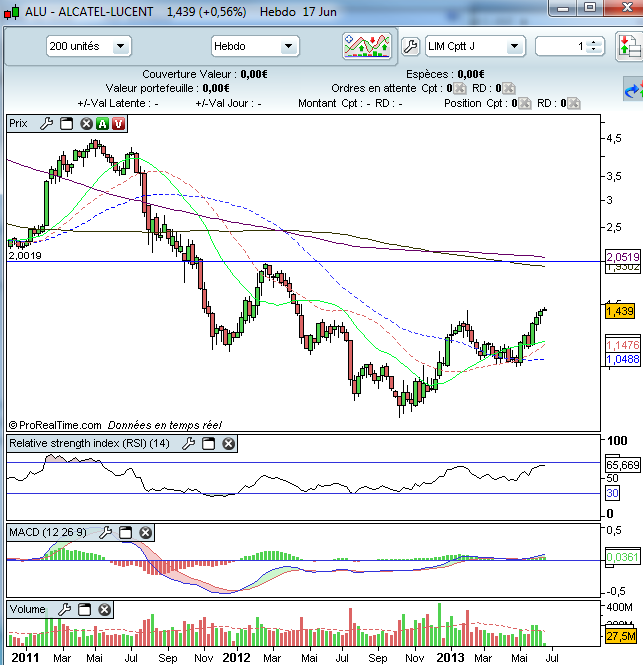Open Prix panel wrench settings

(x=46, y=124)
